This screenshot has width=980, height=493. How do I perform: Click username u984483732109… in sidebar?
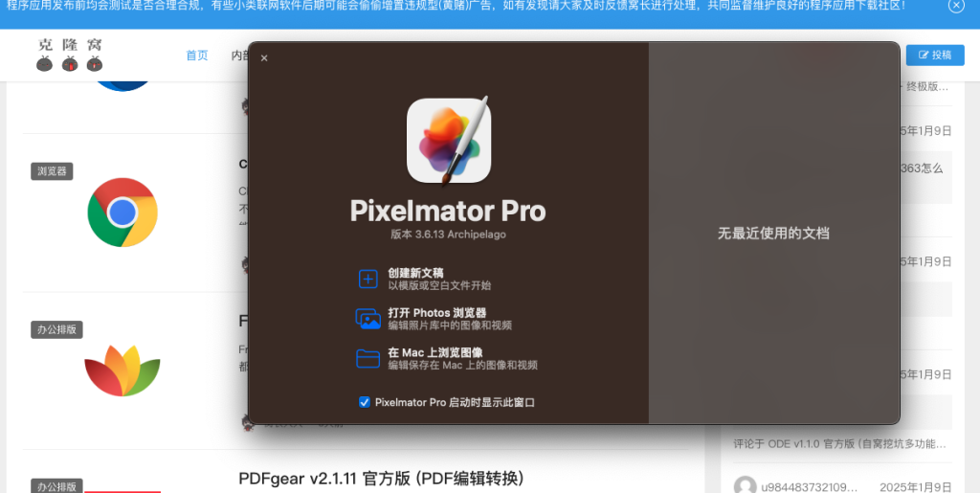coord(810,487)
